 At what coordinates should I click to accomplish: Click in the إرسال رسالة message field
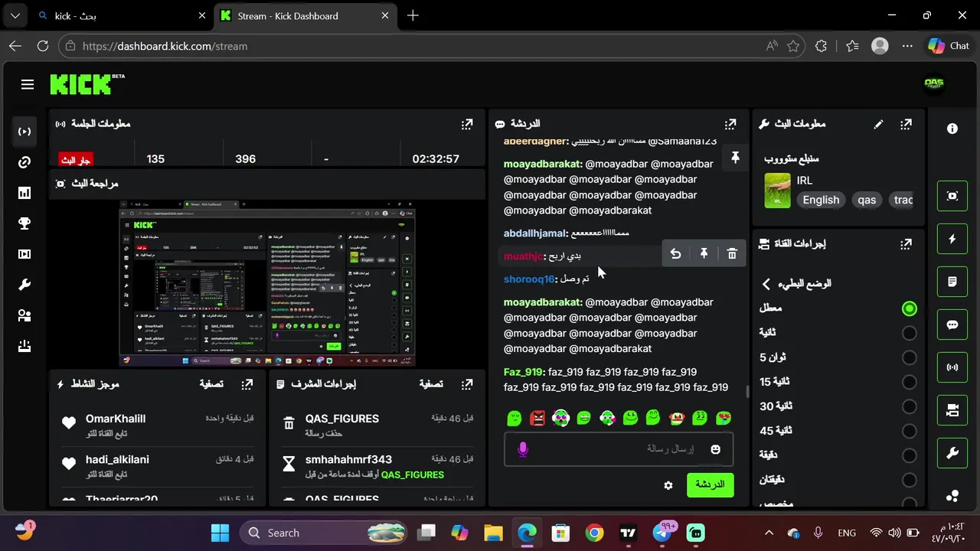[619, 449]
